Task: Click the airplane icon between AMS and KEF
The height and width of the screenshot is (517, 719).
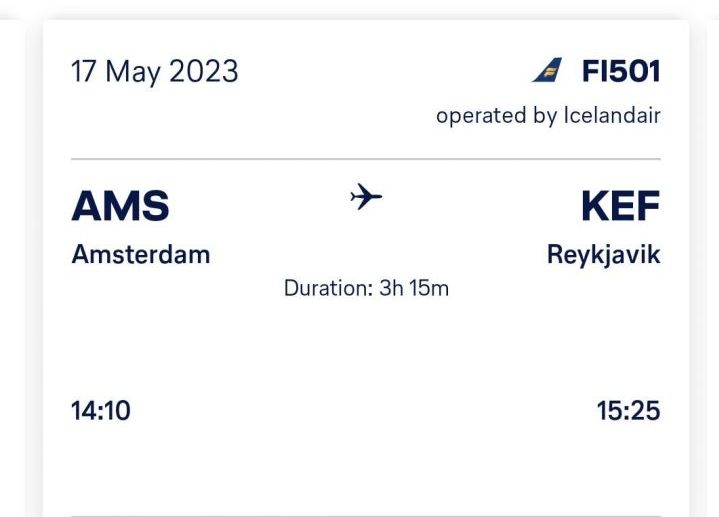Action: (366, 197)
